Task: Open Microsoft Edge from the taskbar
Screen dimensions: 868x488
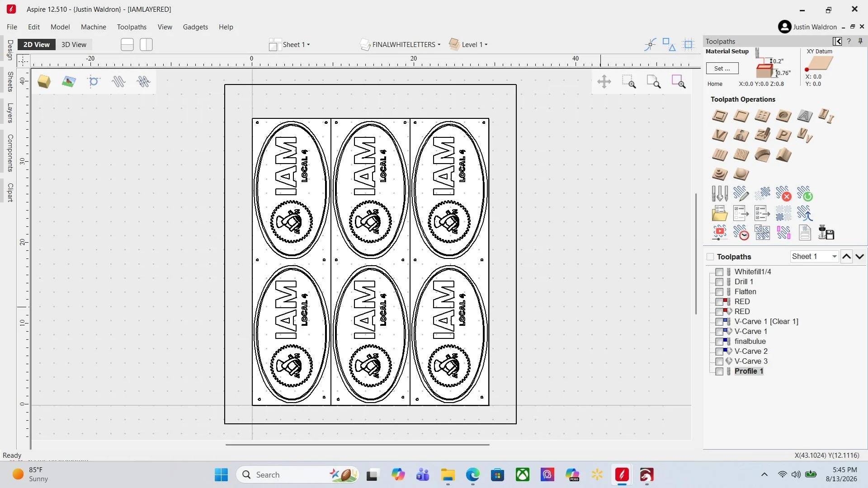Action: 473,475
